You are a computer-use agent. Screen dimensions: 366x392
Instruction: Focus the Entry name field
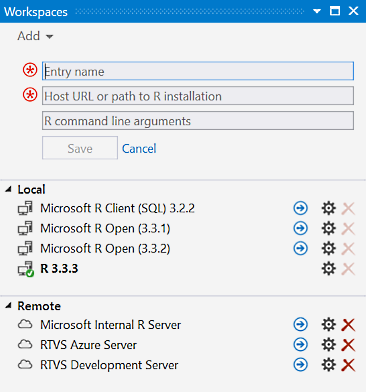coord(198,71)
